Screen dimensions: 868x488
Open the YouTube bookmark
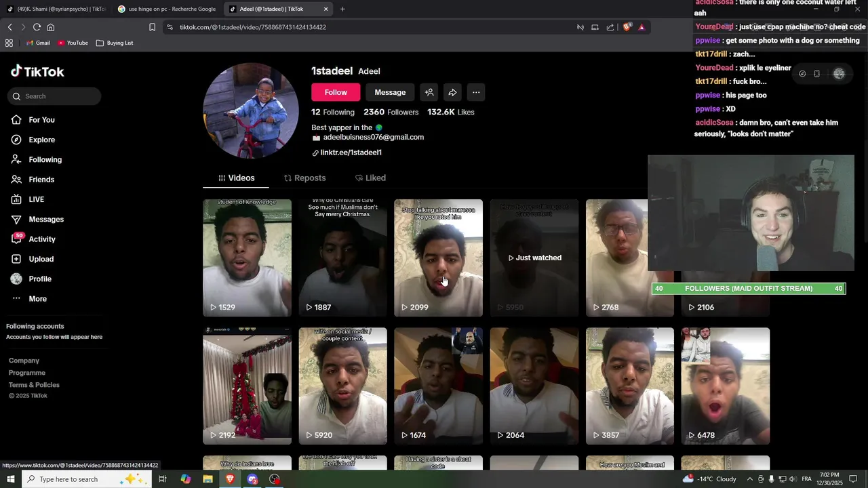coord(73,43)
